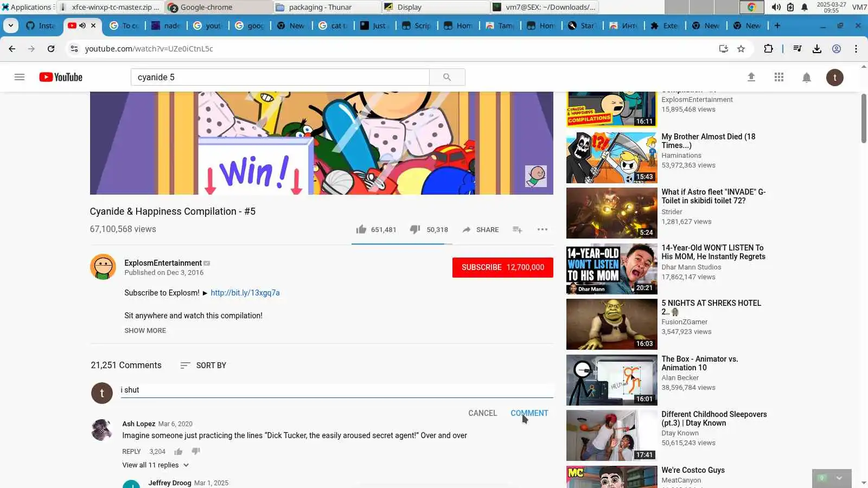Switch to the Display window in taskbar
The image size is (868, 488).
coord(436,7)
